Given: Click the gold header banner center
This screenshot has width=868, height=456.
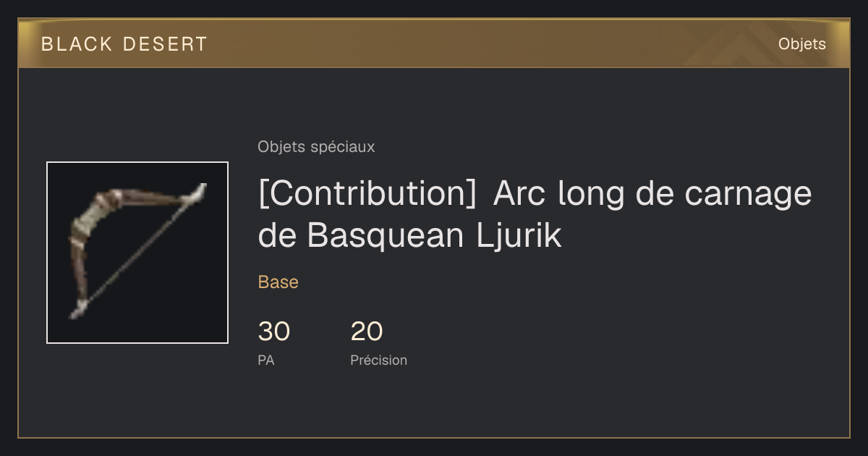Looking at the screenshot, I should point(434,43).
